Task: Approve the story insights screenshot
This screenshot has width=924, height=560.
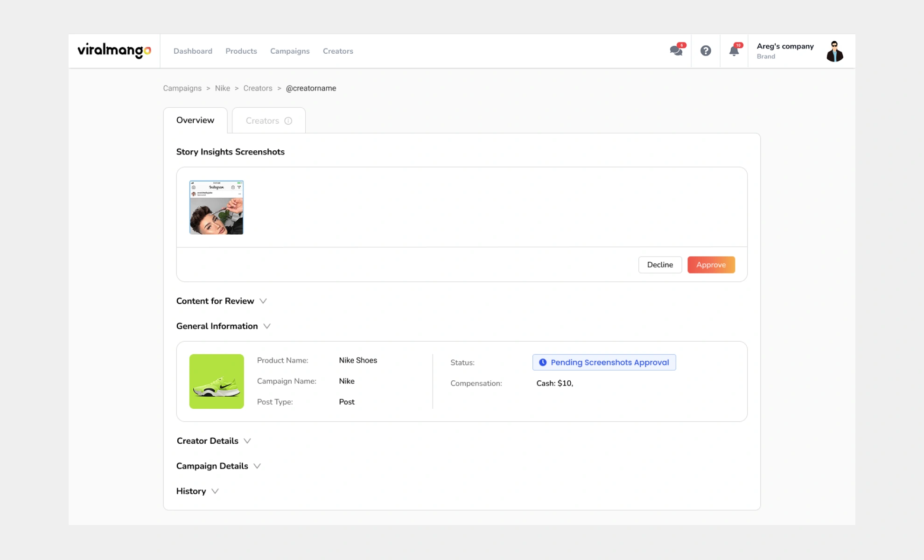Action: [711, 265]
